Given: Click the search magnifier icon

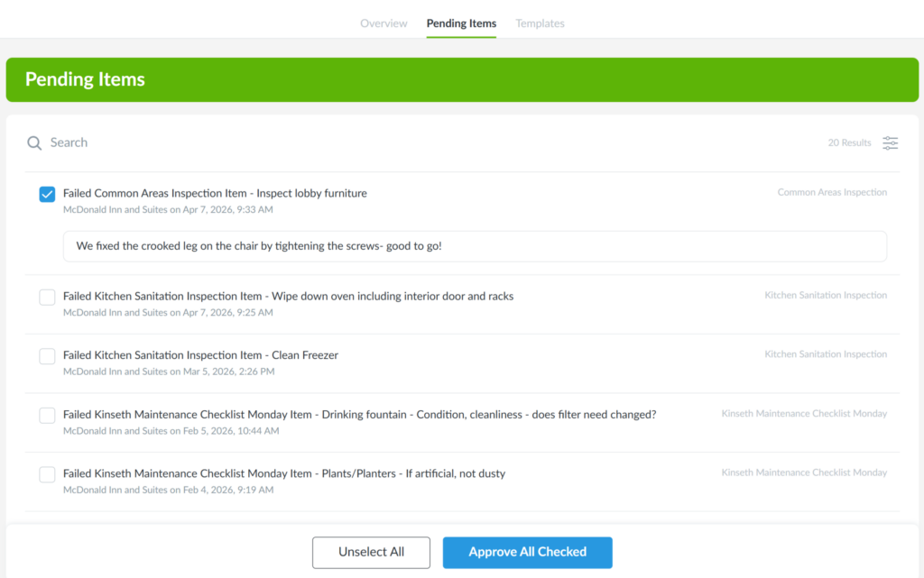Looking at the screenshot, I should point(34,143).
